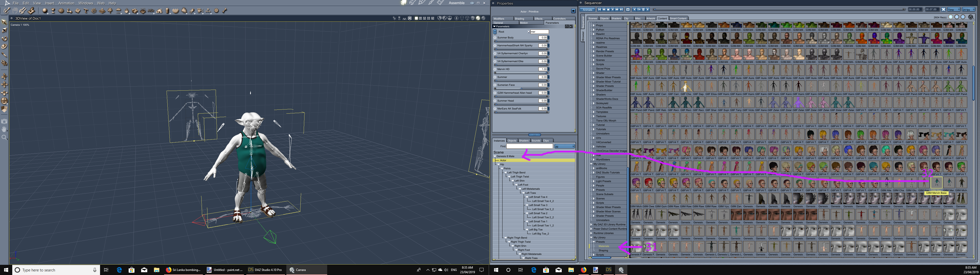980x275 pixels.
Task: Toggle the Root parameter group button
Action: tap(495, 32)
